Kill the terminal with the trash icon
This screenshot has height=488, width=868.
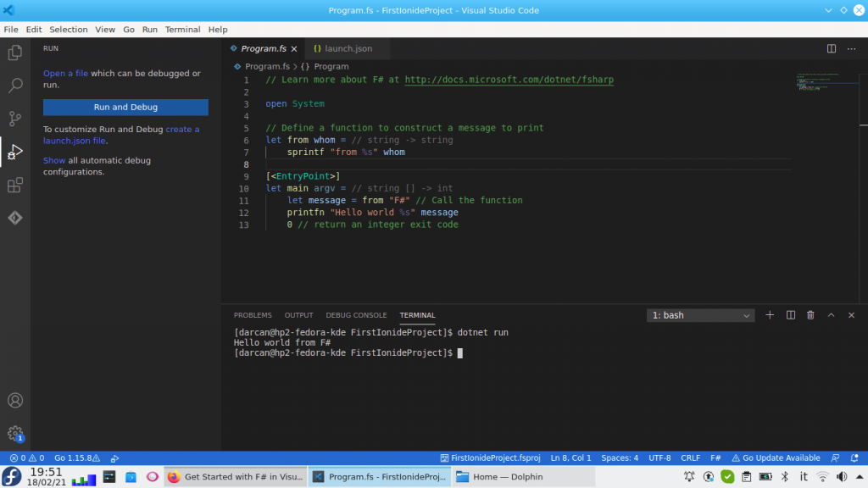810,315
